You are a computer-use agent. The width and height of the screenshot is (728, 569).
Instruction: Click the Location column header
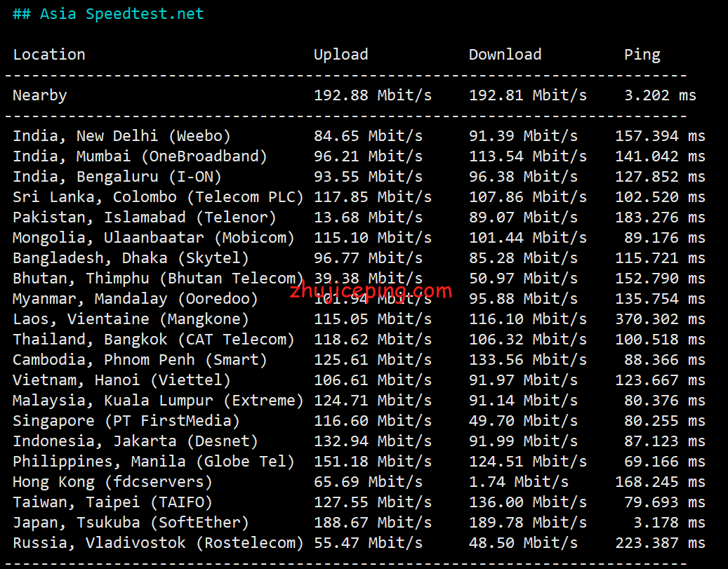(49, 55)
